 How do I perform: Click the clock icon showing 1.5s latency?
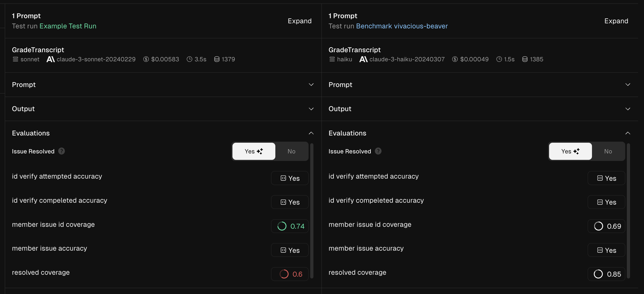coord(499,59)
